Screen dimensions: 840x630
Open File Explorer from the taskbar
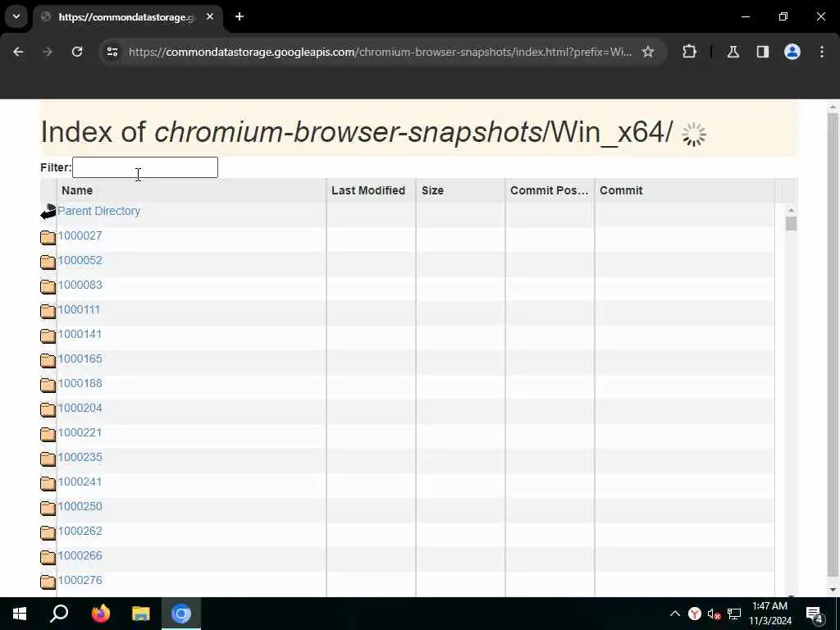point(141,614)
